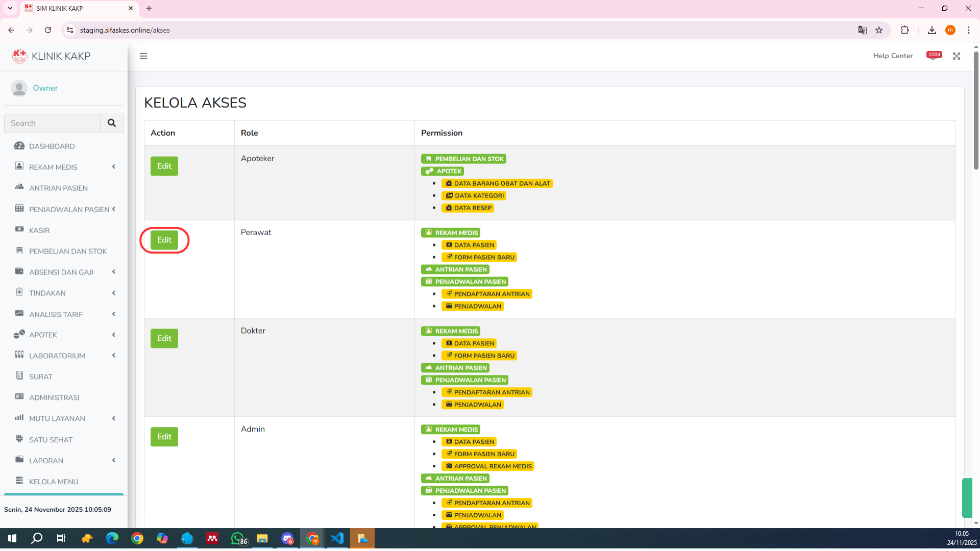Open Google Translate icon in address bar
This screenshot has height=551, width=980.
click(x=863, y=30)
